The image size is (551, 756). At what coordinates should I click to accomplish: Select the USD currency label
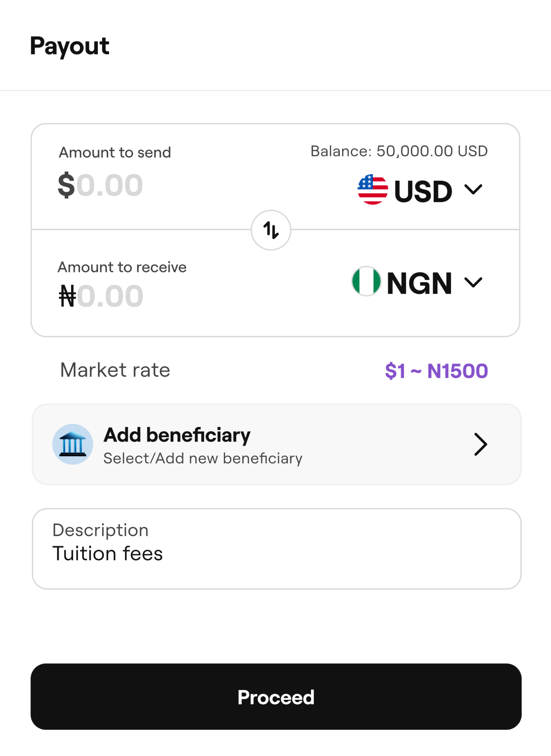pyautogui.click(x=423, y=192)
